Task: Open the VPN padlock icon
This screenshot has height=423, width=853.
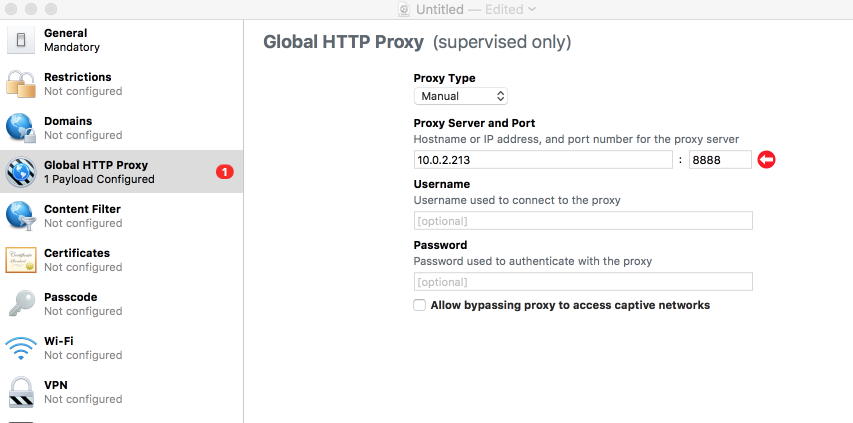Action: coord(20,392)
